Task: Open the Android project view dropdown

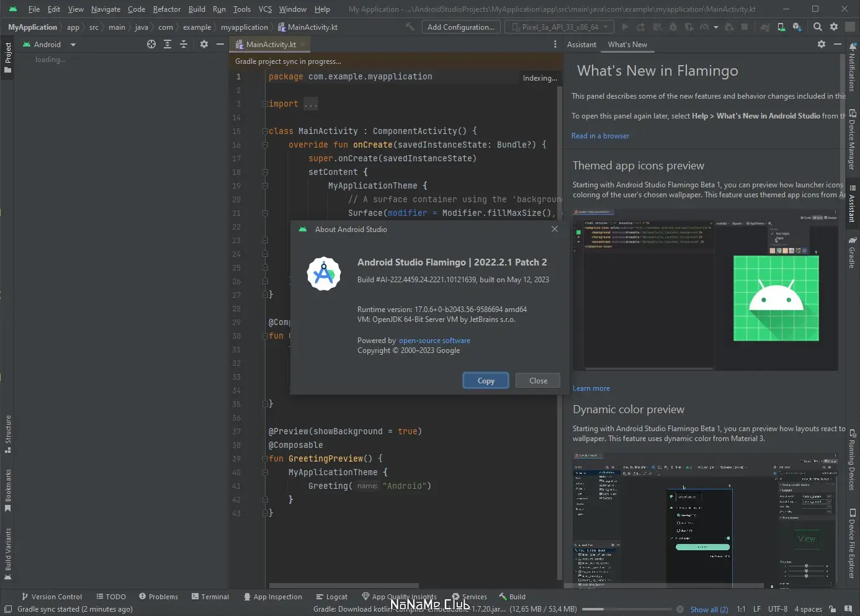Action: (x=49, y=45)
